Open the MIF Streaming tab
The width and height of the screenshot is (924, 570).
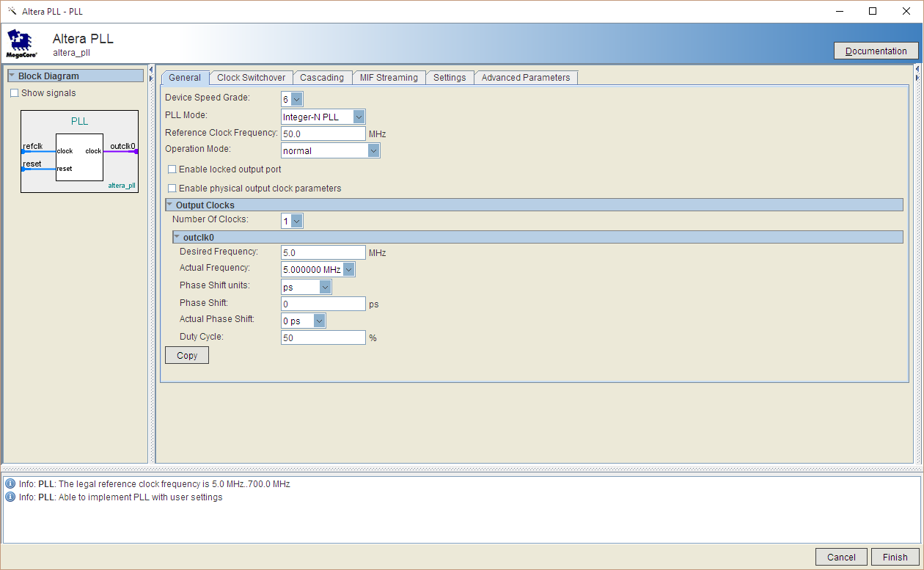(389, 78)
